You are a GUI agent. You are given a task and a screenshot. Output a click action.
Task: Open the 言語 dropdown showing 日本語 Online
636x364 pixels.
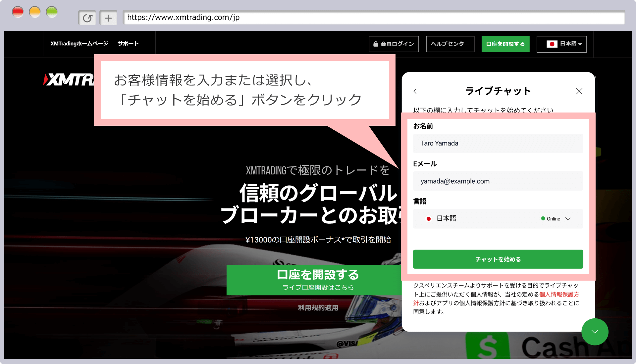(x=498, y=219)
